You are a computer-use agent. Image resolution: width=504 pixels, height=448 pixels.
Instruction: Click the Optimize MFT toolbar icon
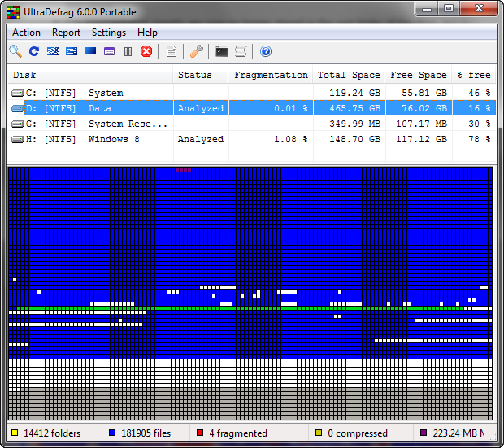[109, 51]
